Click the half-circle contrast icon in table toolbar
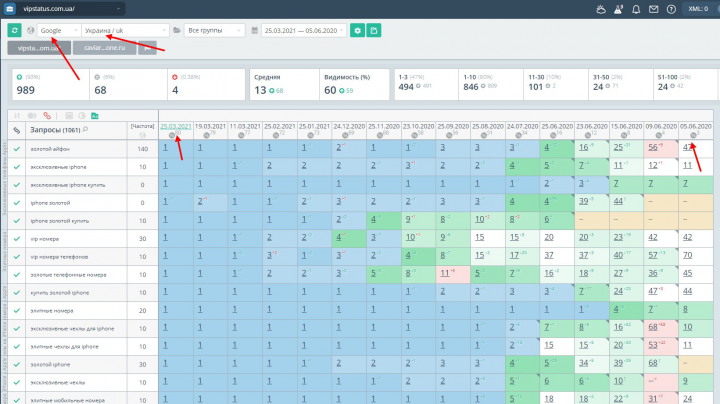Image resolution: width=720 pixels, height=404 pixels. [x=82, y=116]
